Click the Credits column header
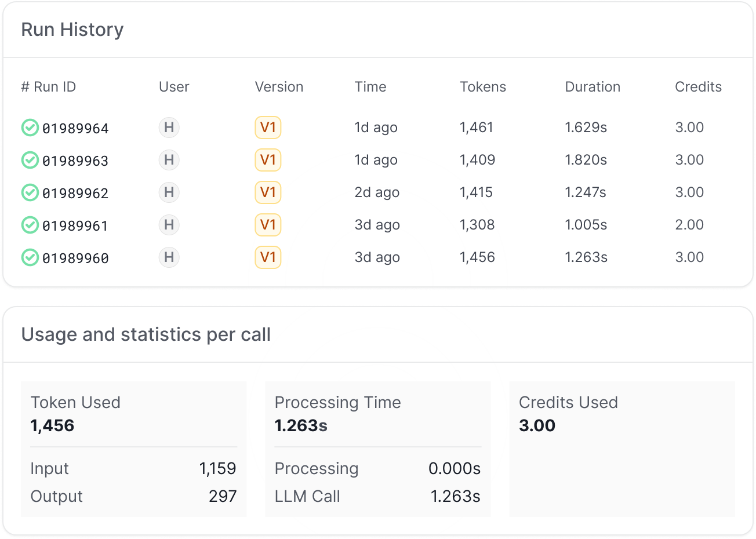Viewport: 756px width, 539px height. [x=698, y=87]
